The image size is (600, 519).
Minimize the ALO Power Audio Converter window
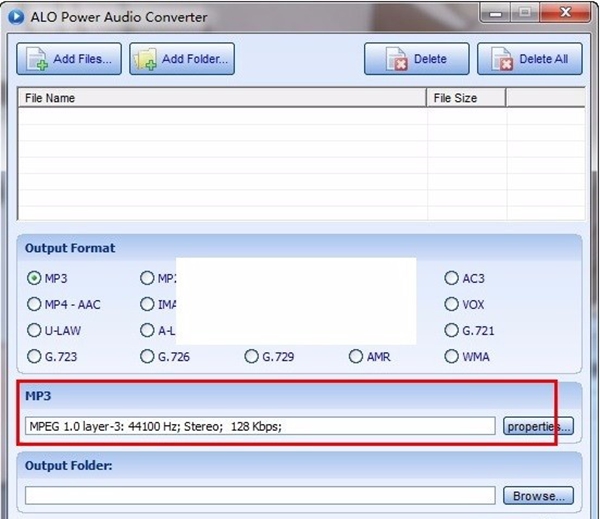pyautogui.click(x=495, y=14)
